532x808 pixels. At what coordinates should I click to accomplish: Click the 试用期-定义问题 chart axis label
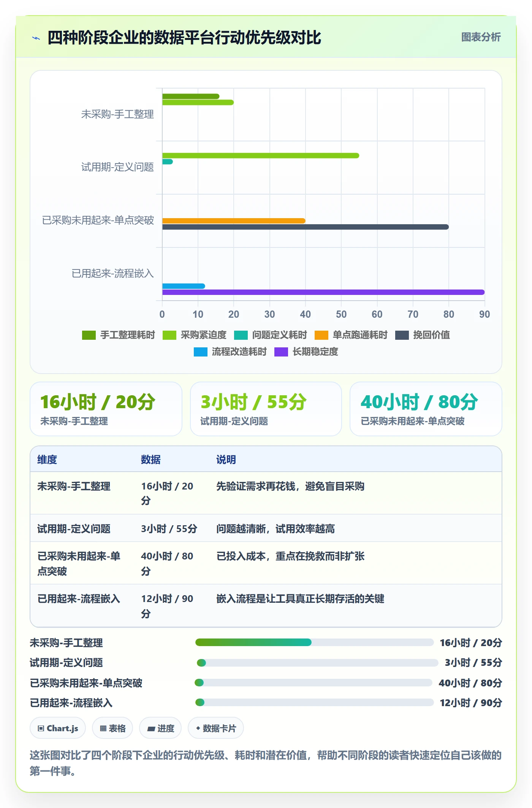pyautogui.click(x=117, y=167)
